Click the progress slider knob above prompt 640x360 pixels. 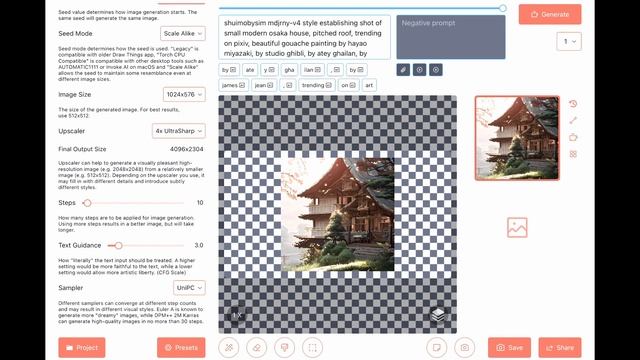[x=502, y=8]
